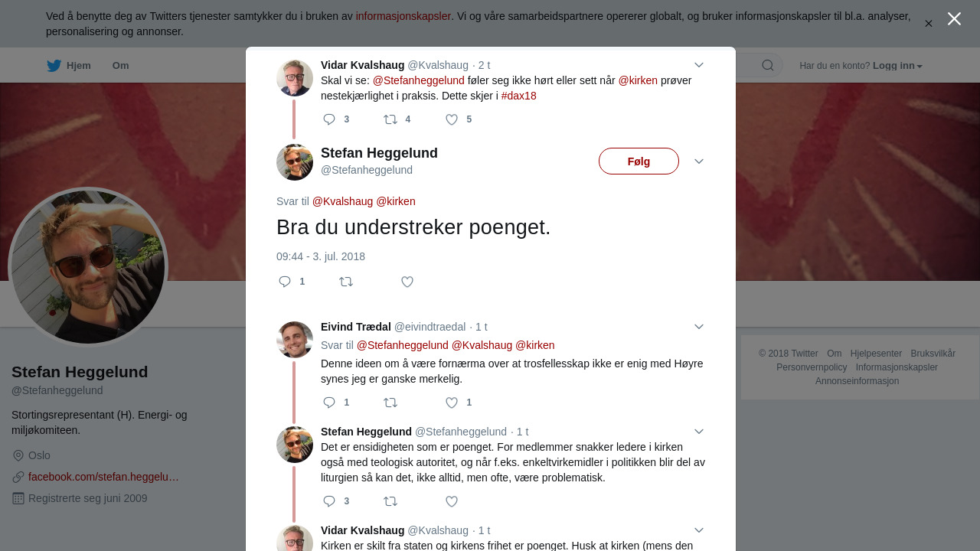The height and width of the screenshot is (551, 980).
Task: Expand options chevron next to Følg button
Action: pyautogui.click(x=698, y=161)
